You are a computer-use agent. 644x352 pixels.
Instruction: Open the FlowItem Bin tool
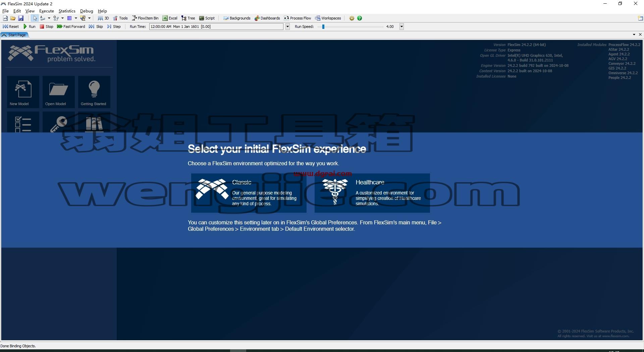tap(145, 18)
